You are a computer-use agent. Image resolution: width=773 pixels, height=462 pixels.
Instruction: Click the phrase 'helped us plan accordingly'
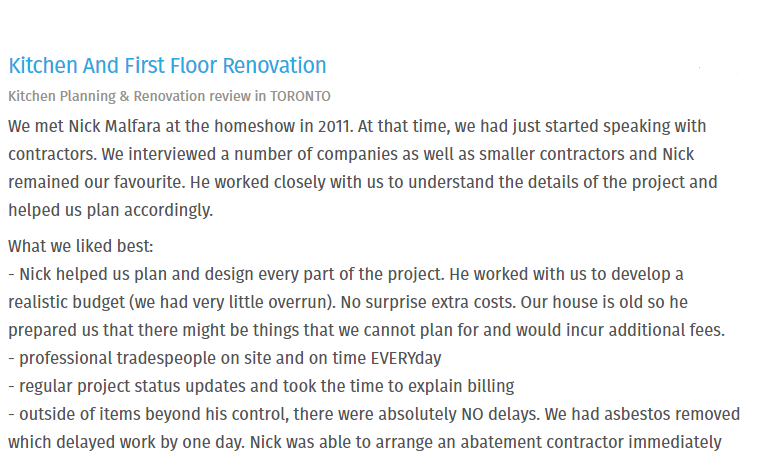point(110,211)
